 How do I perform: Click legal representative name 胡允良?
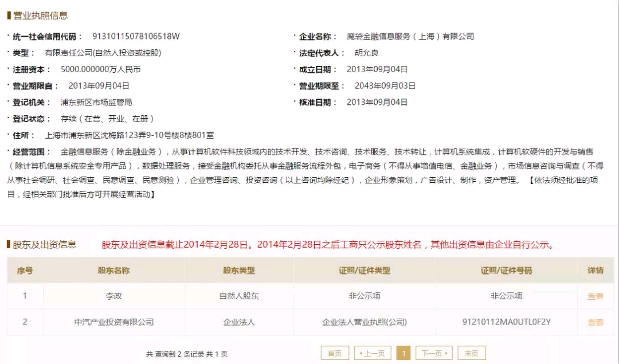(x=366, y=53)
